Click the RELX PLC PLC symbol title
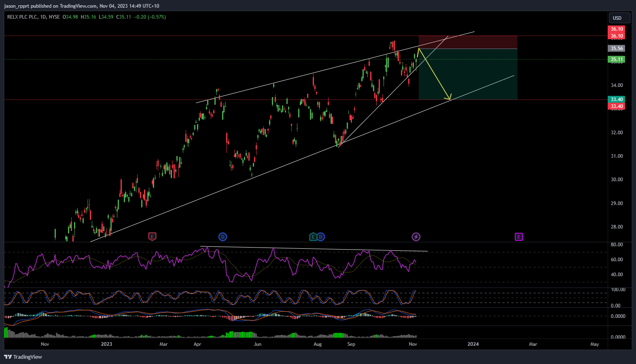 [22, 17]
